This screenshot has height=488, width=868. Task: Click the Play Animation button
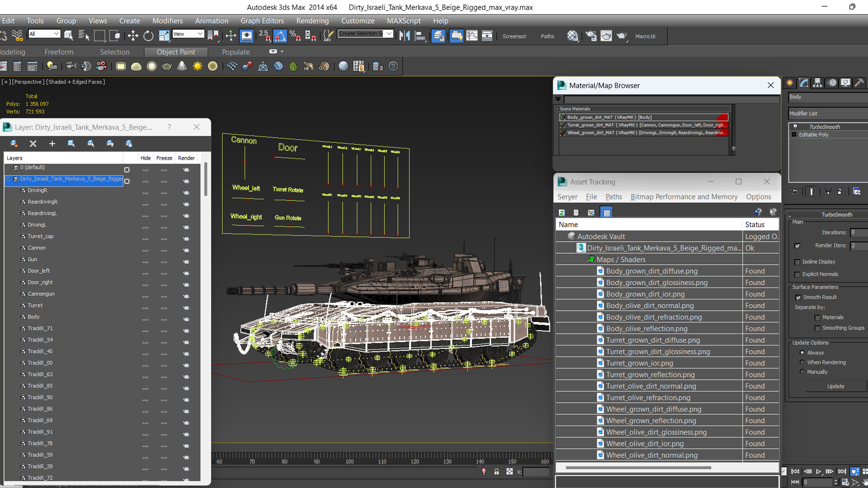tap(819, 471)
